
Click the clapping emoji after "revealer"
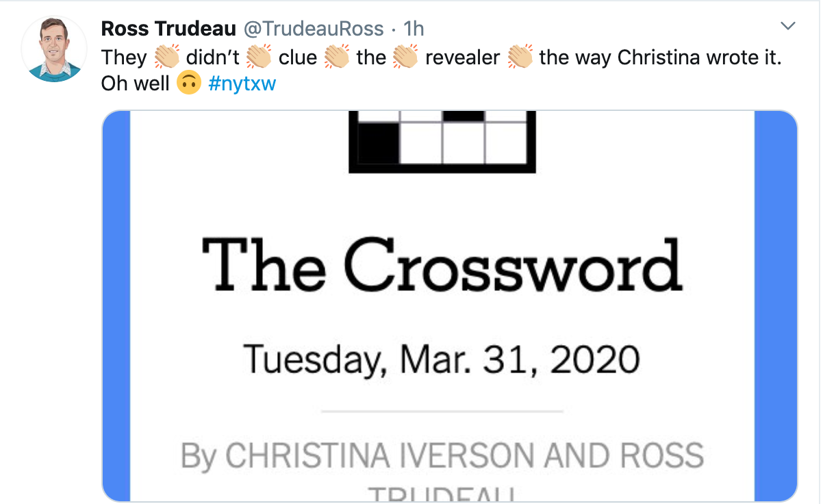521,58
